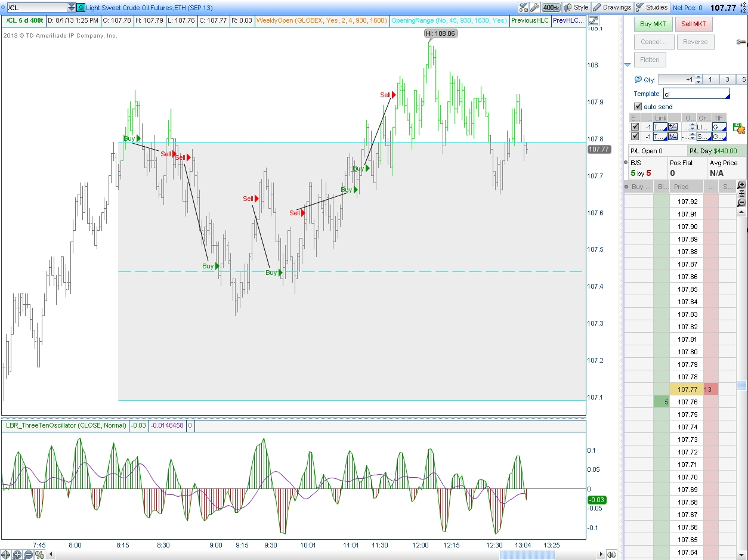This screenshot has width=748, height=560.
Task: Open the Template dropdown showing cl
Action: tap(696, 94)
